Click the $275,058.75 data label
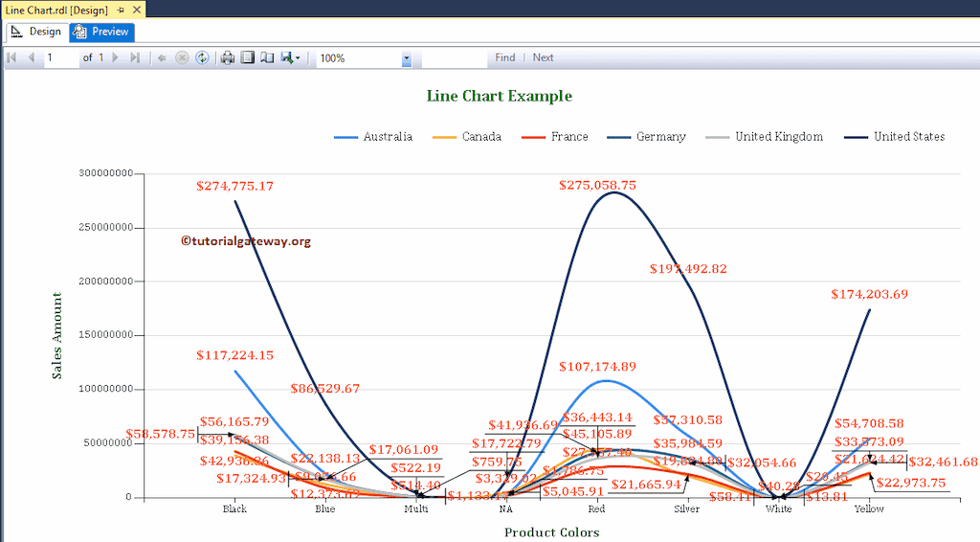Viewport: 980px width, 542px height. (x=597, y=185)
